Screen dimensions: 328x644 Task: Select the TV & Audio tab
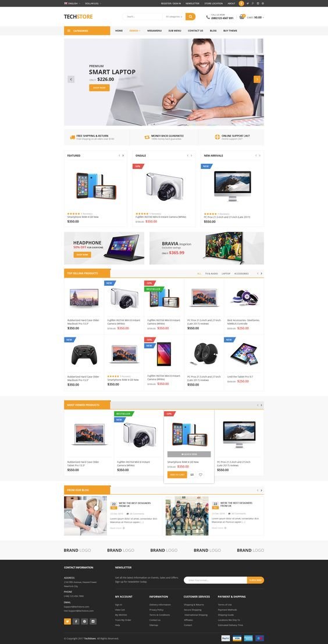click(x=212, y=274)
